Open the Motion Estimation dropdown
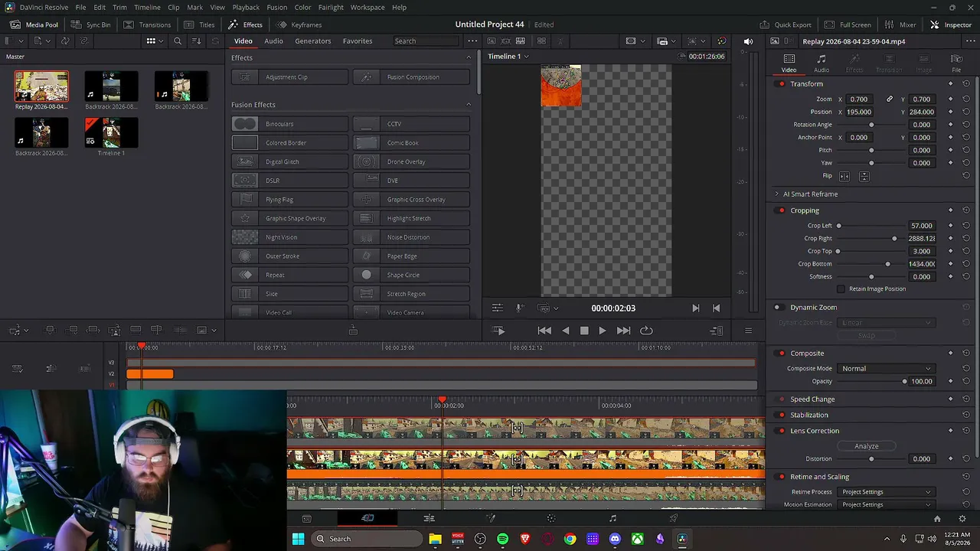The height and width of the screenshot is (551, 980). pos(886,505)
